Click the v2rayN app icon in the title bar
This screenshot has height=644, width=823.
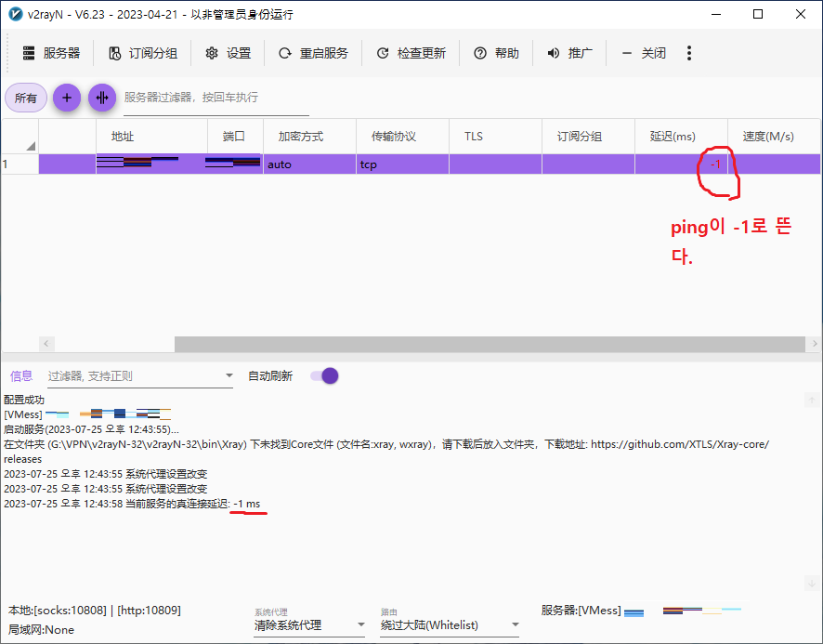[15, 14]
